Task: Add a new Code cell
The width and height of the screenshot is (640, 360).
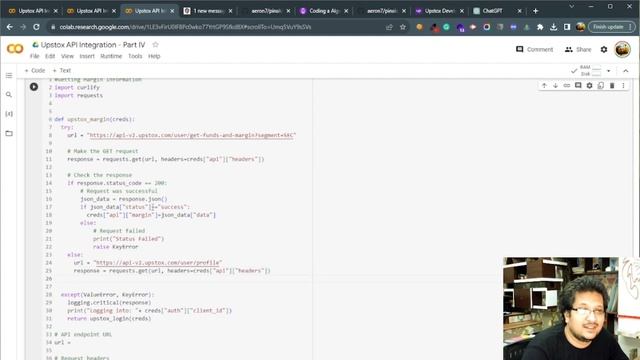Action: point(35,71)
